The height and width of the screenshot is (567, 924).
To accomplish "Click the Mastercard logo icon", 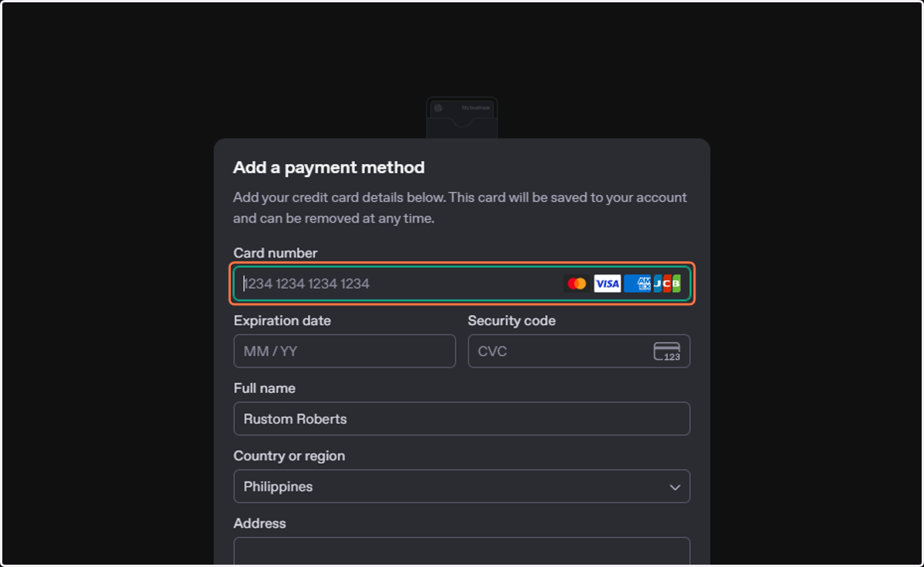I will pos(577,283).
